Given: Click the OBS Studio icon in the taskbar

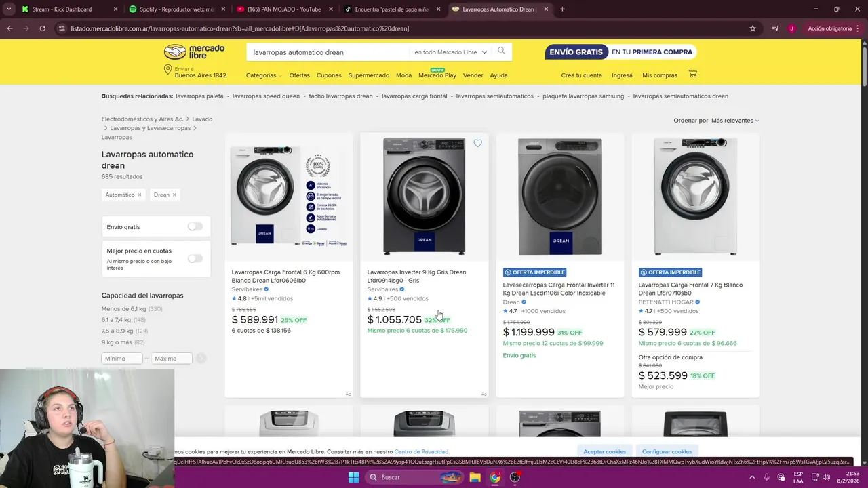Looking at the screenshot, I should tap(515, 477).
